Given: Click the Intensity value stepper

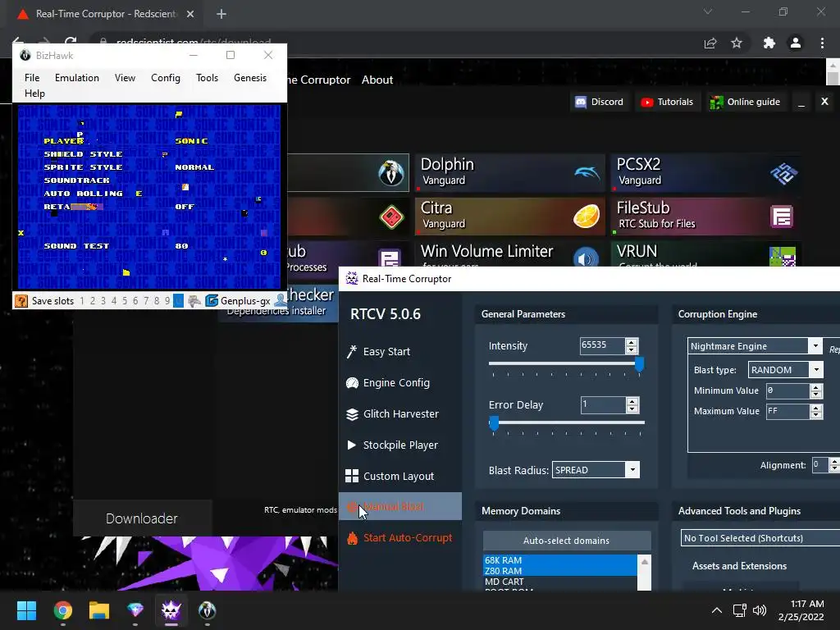Looking at the screenshot, I should pyautogui.click(x=632, y=346).
